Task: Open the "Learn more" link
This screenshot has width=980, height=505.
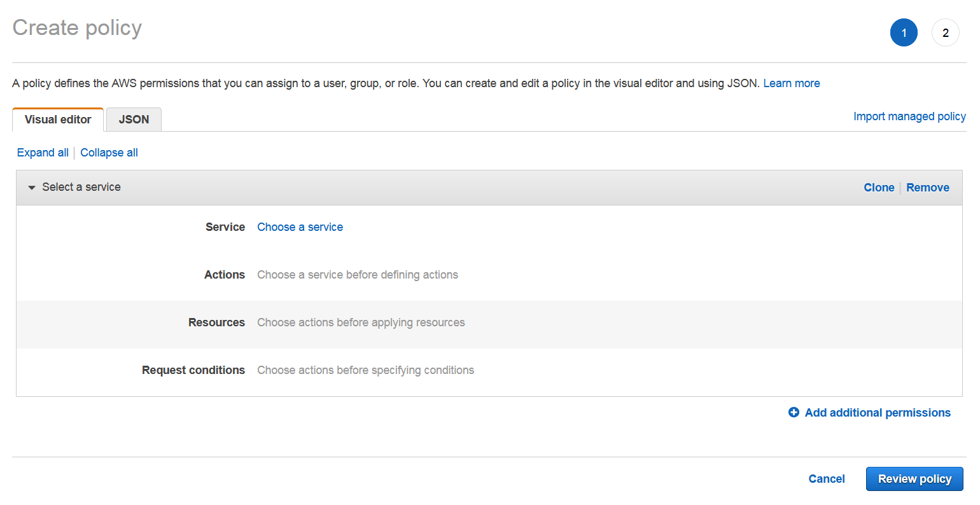Action: 791,83
